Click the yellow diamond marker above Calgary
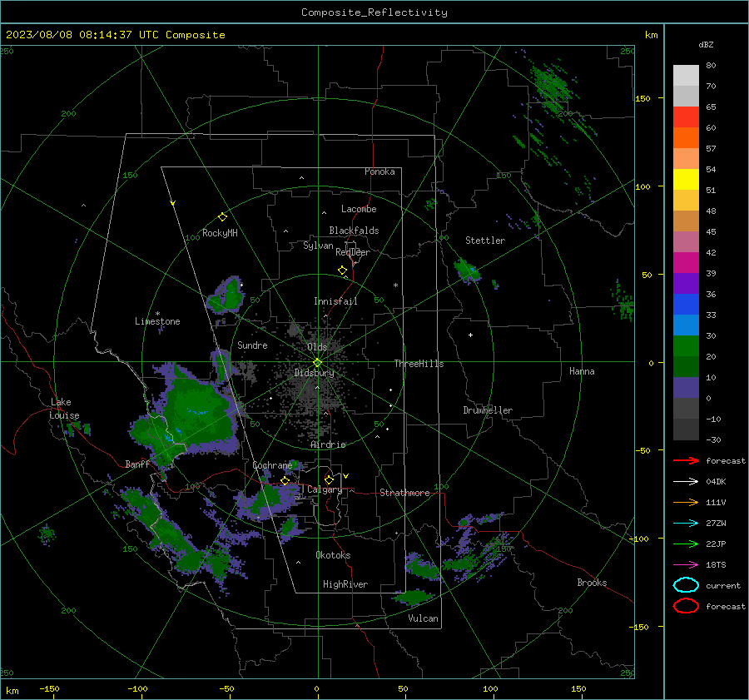The image size is (749, 700). [x=329, y=479]
